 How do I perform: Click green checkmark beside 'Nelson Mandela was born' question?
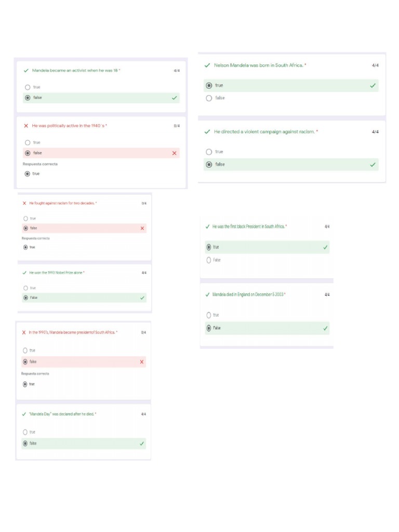[x=207, y=65]
